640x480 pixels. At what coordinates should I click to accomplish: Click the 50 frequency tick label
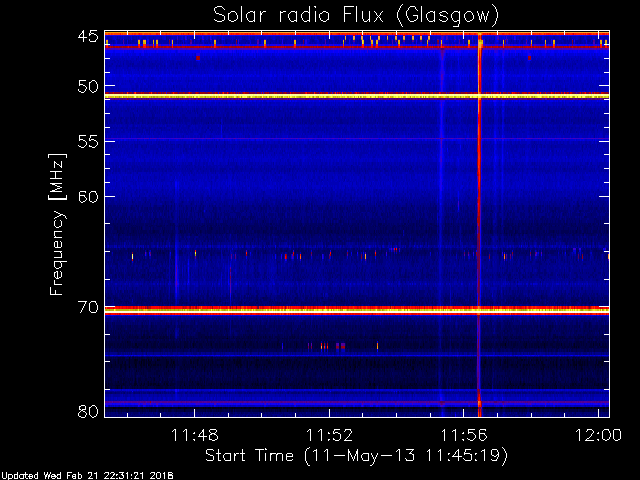point(88,87)
